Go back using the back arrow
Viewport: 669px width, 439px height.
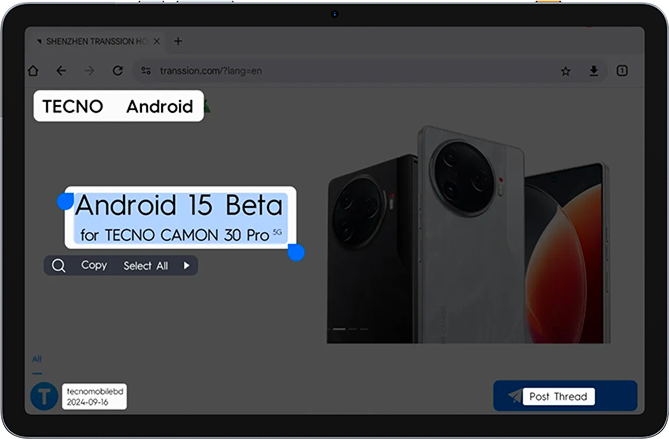pyautogui.click(x=61, y=71)
